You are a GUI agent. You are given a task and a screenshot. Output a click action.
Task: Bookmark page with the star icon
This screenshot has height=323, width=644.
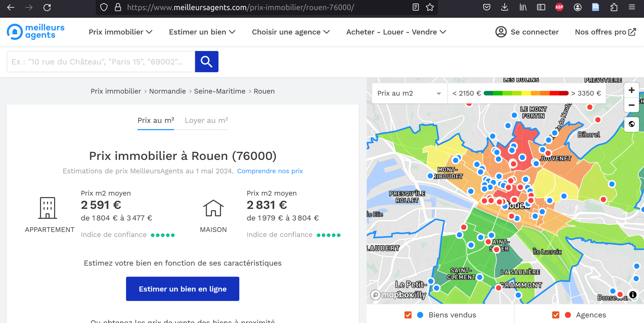pyautogui.click(x=430, y=7)
